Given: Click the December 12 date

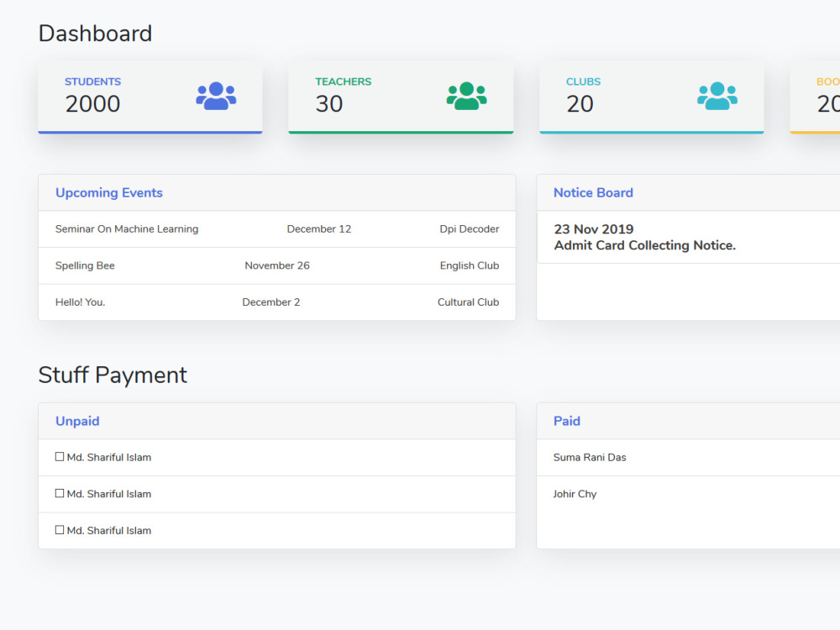Looking at the screenshot, I should pyautogui.click(x=318, y=228).
